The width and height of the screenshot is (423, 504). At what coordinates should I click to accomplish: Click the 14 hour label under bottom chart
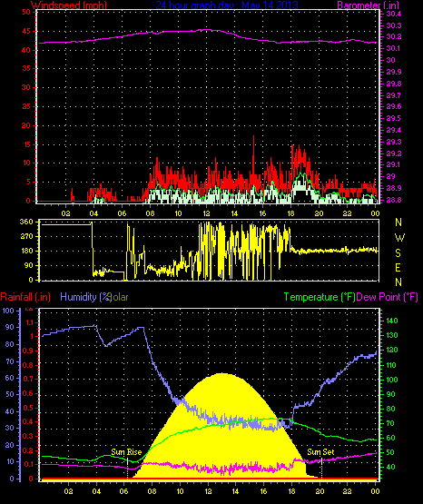[x=235, y=491]
